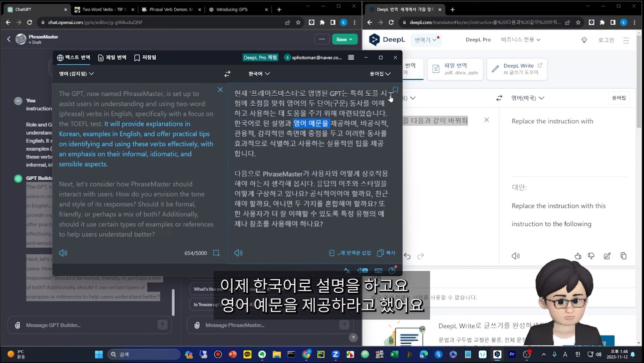This screenshot has width=644, height=363.
Task: Open DeepL Write AI writing card
Action: (x=517, y=69)
